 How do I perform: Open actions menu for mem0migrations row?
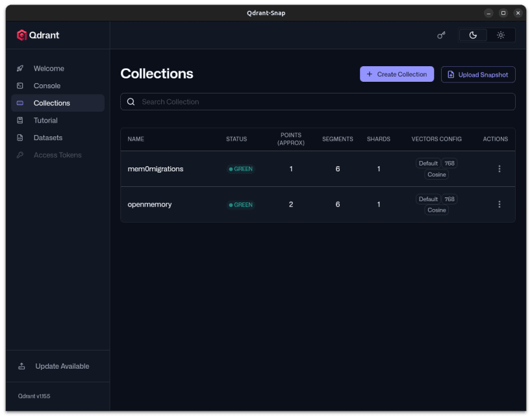point(499,169)
